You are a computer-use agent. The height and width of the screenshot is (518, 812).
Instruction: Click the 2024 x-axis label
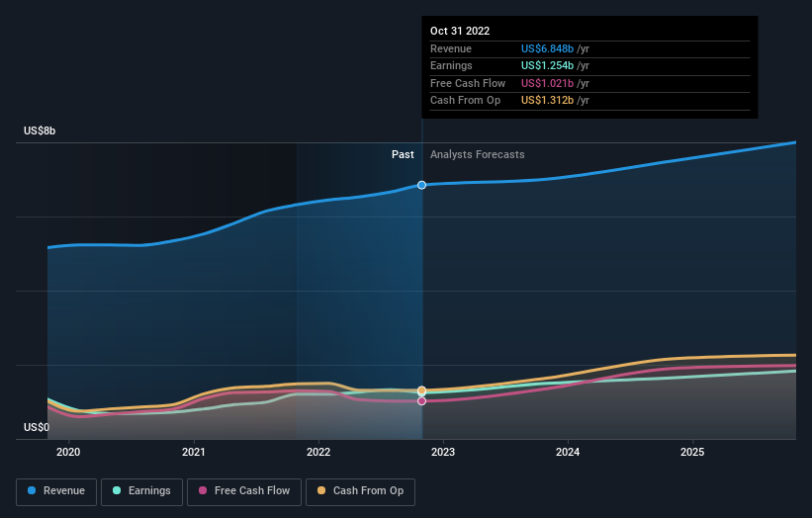[568, 453]
